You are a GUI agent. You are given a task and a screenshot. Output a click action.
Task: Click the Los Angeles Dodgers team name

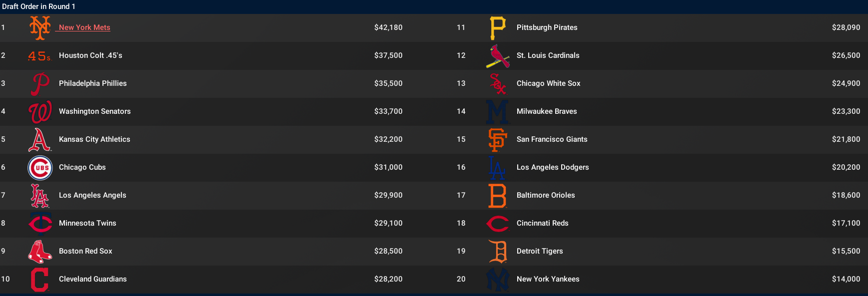click(553, 167)
